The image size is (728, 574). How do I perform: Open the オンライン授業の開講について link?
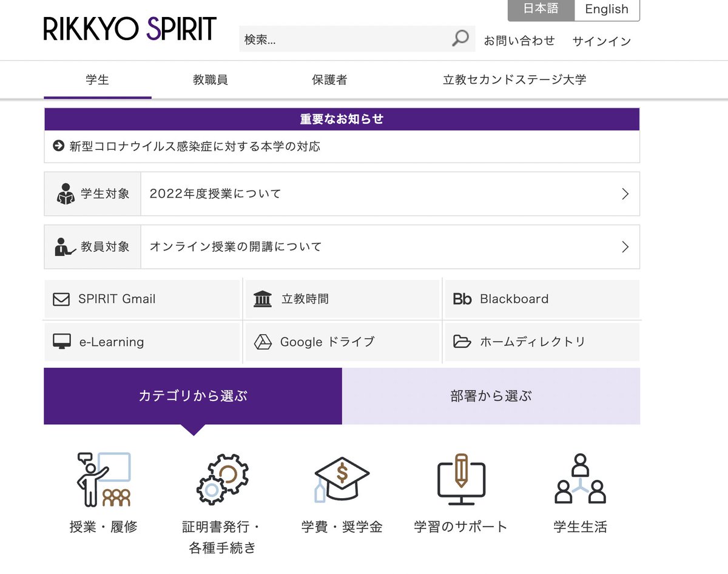pyautogui.click(x=235, y=247)
